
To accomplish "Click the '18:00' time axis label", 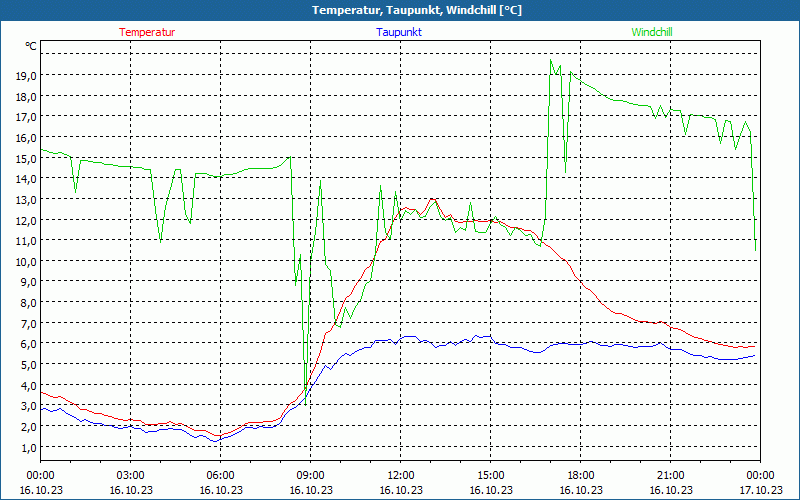I will (581, 476).
